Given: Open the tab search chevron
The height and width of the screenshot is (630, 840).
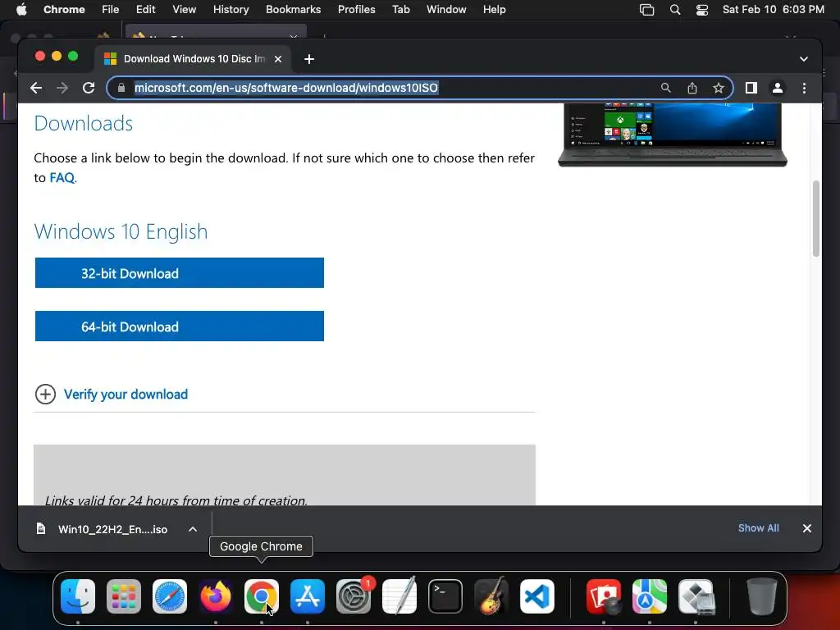Looking at the screenshot, I should [x=804, y=59].
